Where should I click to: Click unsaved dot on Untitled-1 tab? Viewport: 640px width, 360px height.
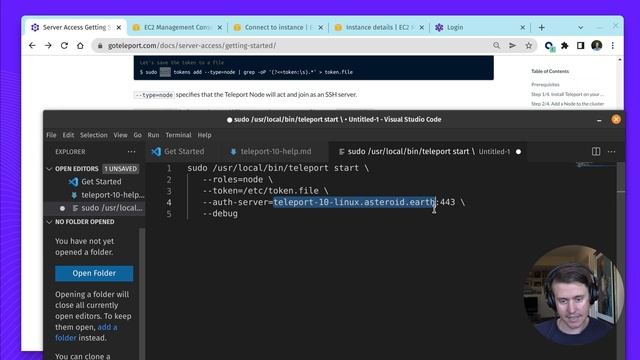[x=518, y=152]
